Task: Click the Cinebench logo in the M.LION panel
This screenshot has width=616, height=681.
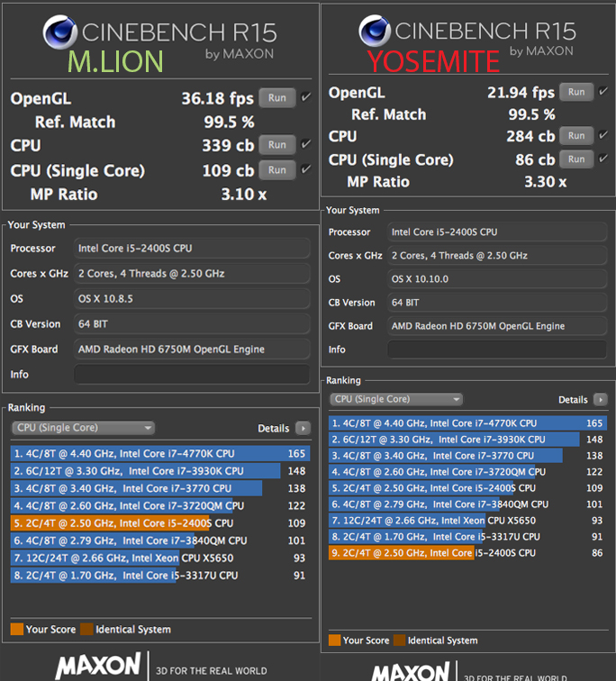Action: [61, 33]
